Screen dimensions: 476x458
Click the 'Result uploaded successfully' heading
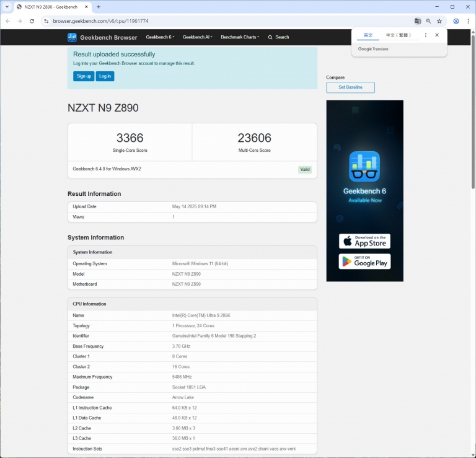(x=114, y=55)
